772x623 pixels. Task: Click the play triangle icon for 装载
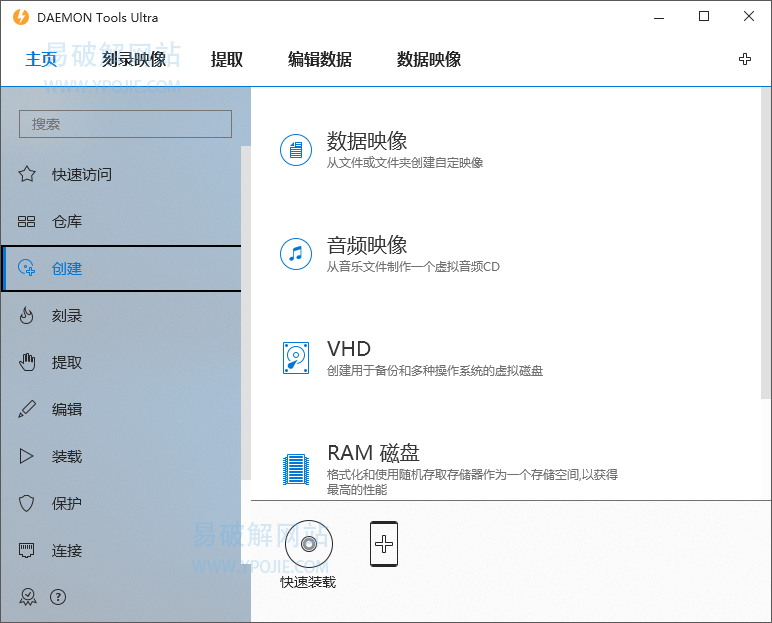26,457
